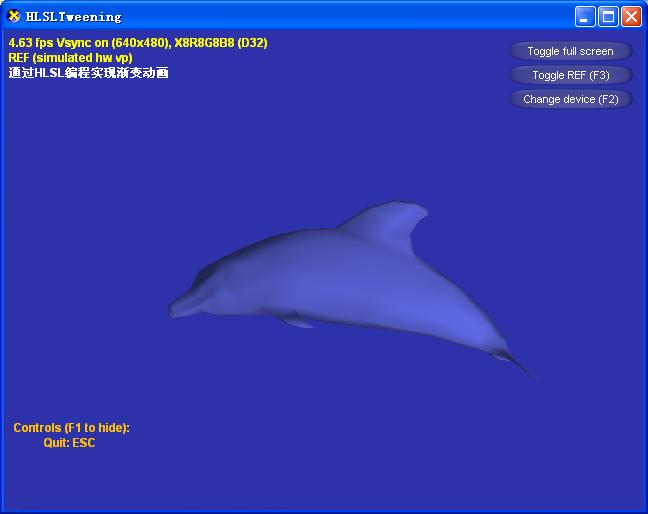648x514 pixels.
Task: Open Change device (F2) settings
Action: click(x=571, y=99)
